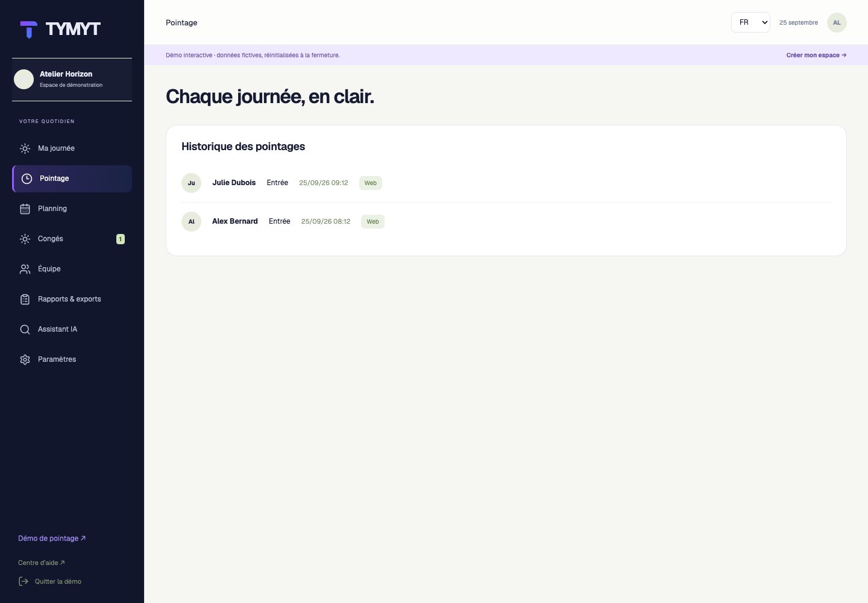The image size is (868, 603).
Task: Click Quitter la démo
Action: pos(50,581)
